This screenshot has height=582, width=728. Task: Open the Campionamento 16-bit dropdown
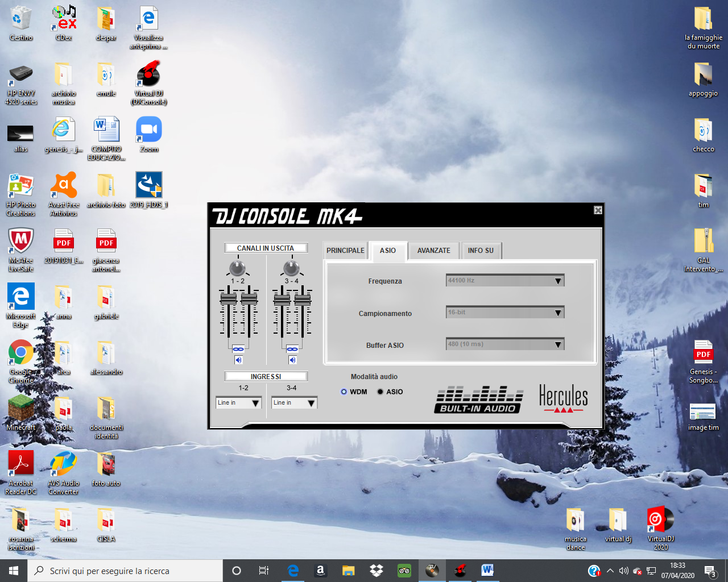tap(505, 313)
